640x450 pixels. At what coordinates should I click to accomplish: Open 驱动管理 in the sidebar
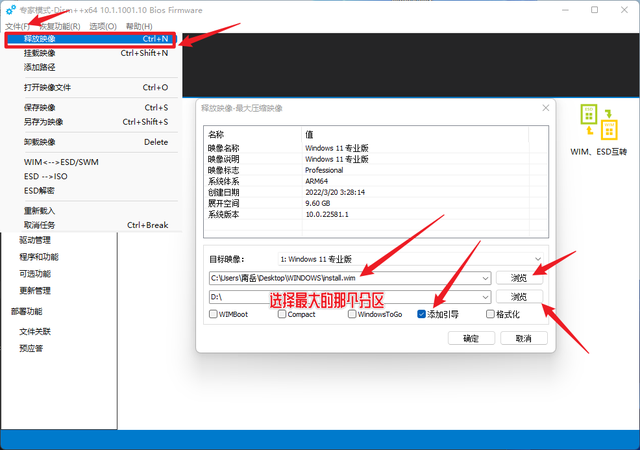coord(35,240)
